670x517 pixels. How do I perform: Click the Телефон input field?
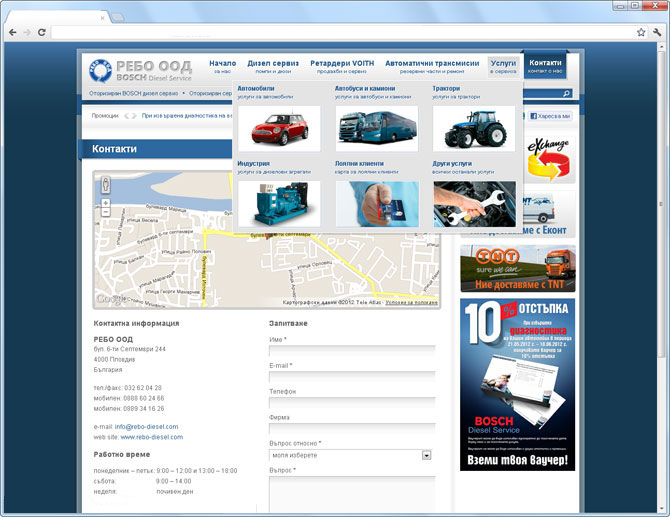[x=352, y=403]
